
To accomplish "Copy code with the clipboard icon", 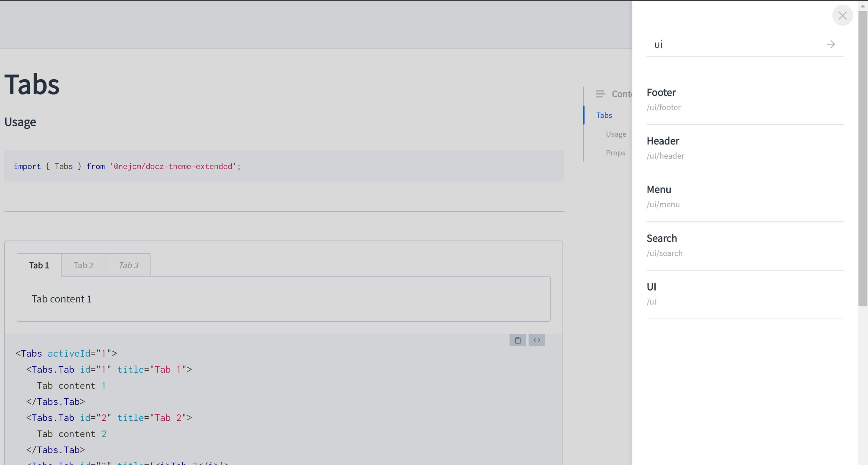I will [x=518, y=340].
